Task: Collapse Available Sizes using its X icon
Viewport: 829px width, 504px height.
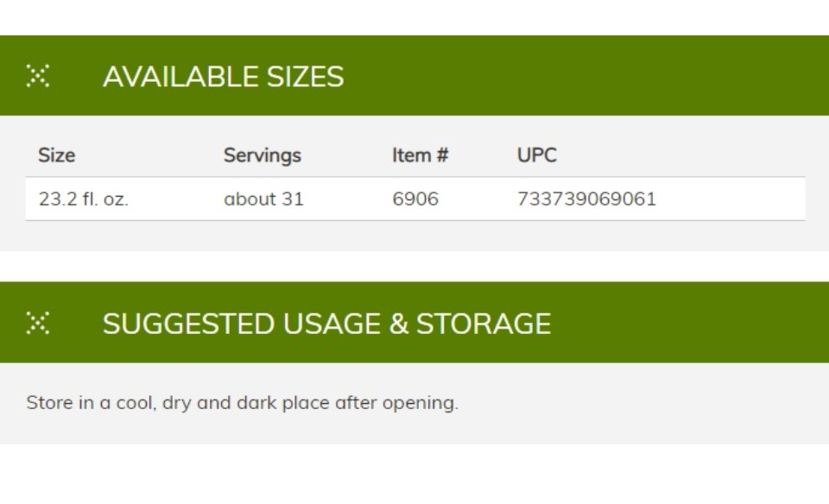Action: pos(37,76)
